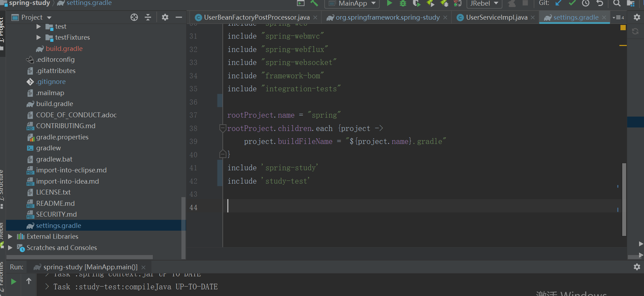Expand the test folder
This screenshot has height=296, width=644.
[x=39, y=27]
